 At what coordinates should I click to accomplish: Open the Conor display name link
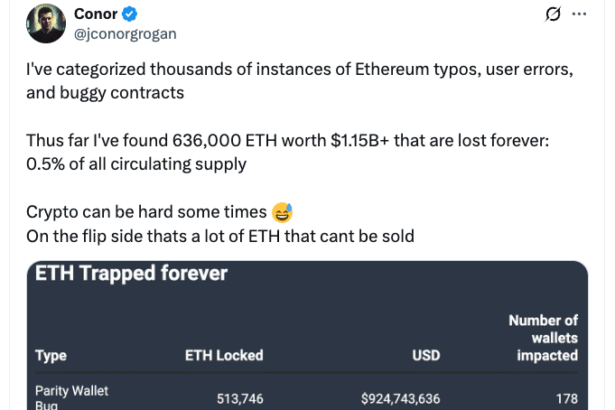(x=96, y=14)
